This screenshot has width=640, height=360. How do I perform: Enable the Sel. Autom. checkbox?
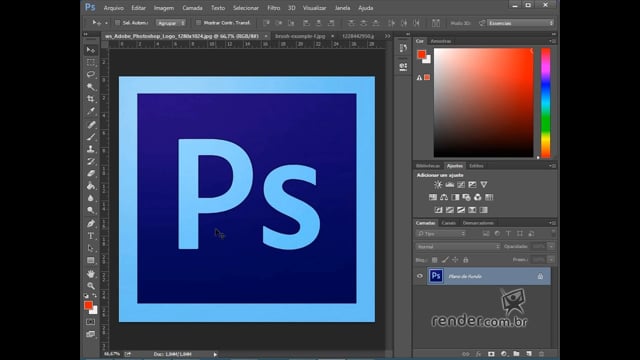[x=118, y=23]
